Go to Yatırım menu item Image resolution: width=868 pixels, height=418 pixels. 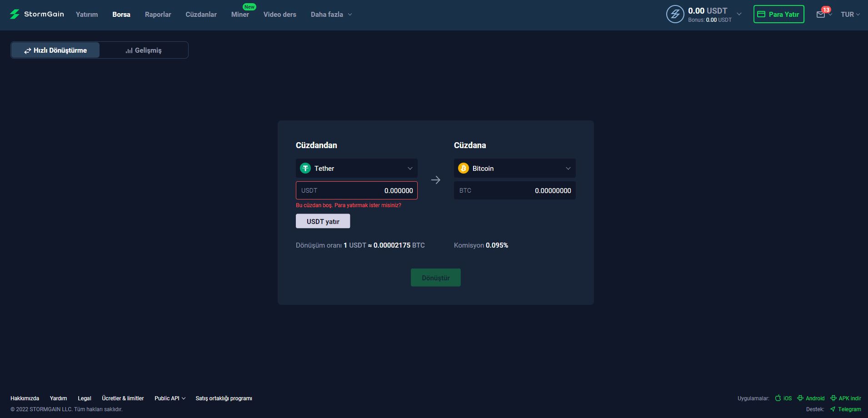click(x=87, y=15)
